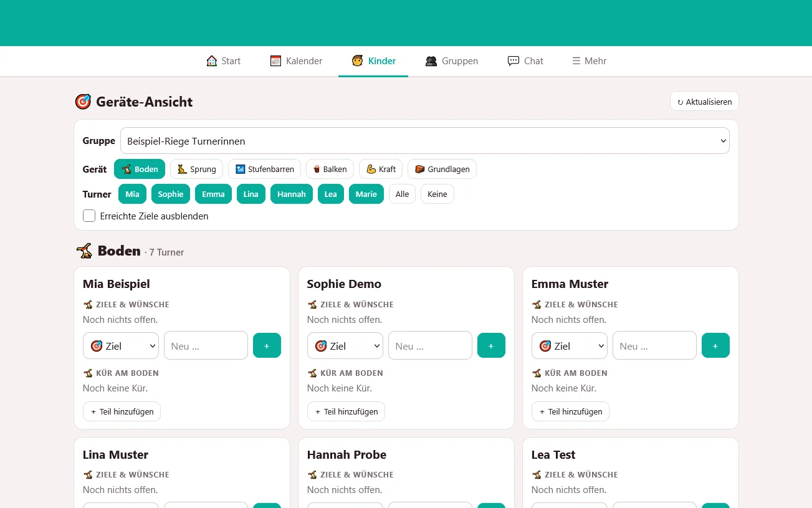Click the target icon beside Geräte-Ansicht heading
Image resolution: width=812 pixels, height=508 pixels.
(83, 102)
